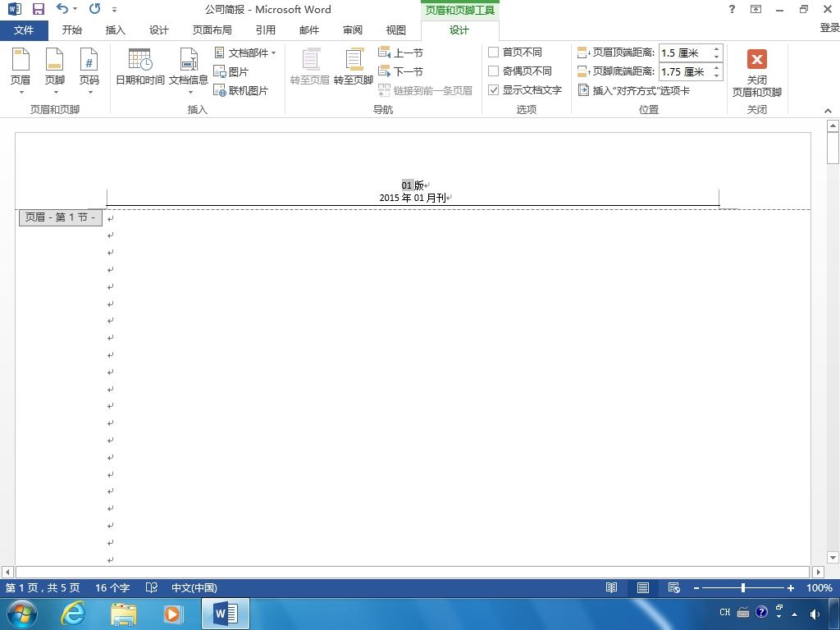Click 100% zoom level

coord(819,587)
